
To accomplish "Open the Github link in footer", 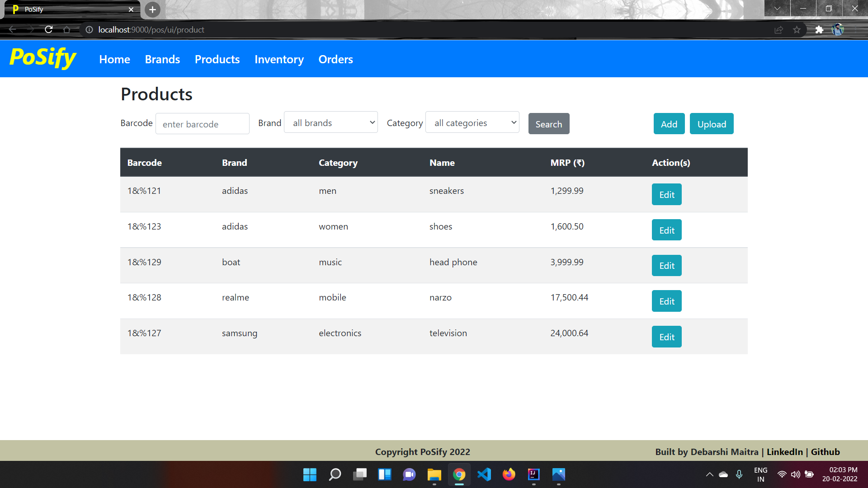I will [x=825, y=451].
